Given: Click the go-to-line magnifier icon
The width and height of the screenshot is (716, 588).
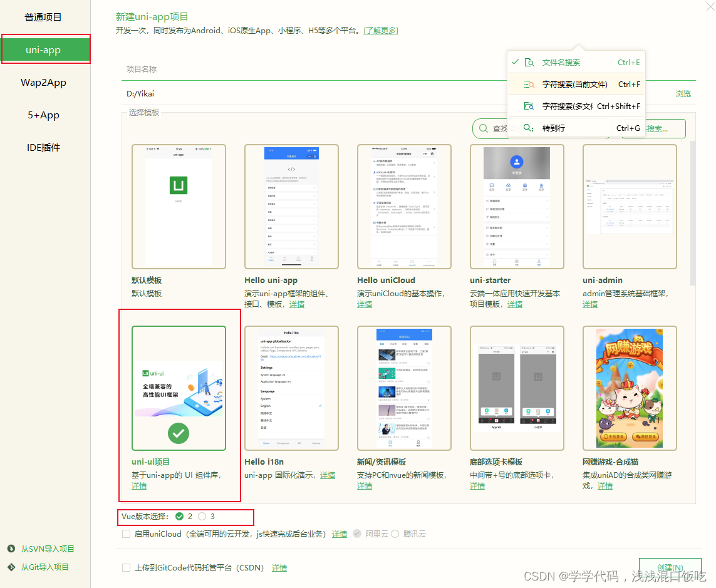Looking at the screenshot, I should 528,128.
